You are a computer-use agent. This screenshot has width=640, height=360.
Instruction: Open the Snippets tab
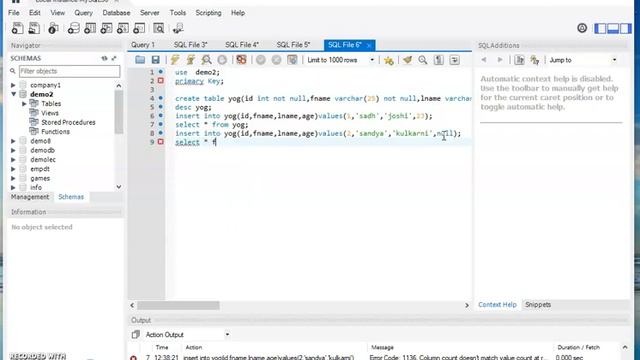[538, 304]
